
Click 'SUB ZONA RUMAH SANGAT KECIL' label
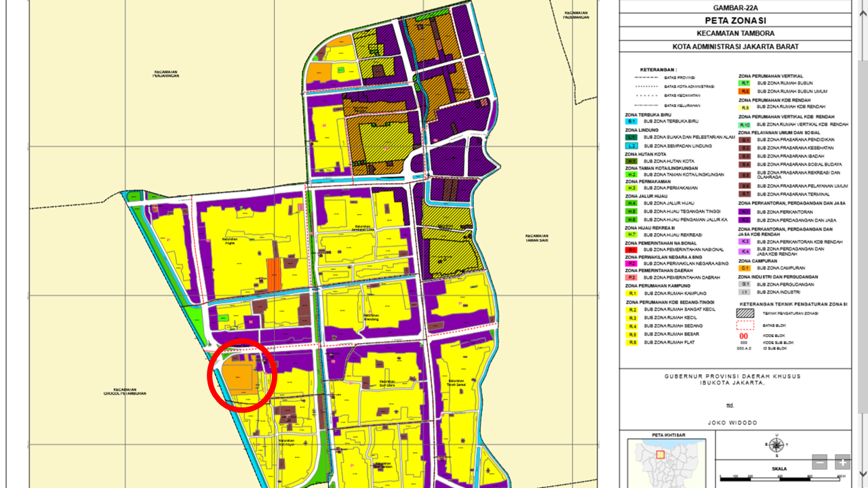[x=679, y=309]
